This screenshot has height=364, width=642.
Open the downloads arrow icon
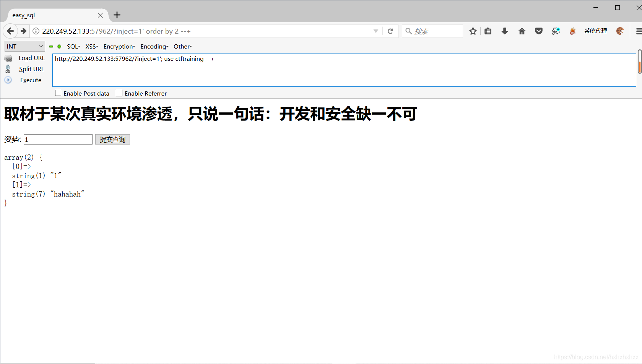click(505, 31)
